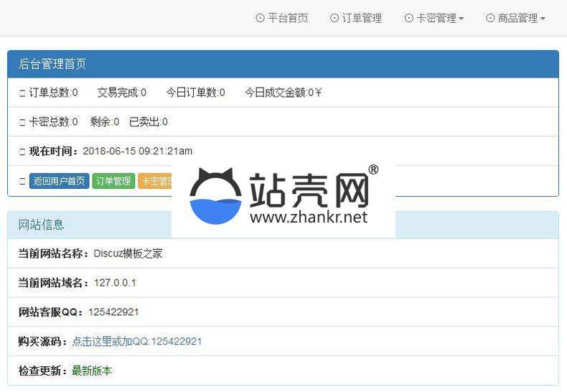567x392 pixels.
Task: Click the small square icon before 现在时间
Action: click(22, 151)
